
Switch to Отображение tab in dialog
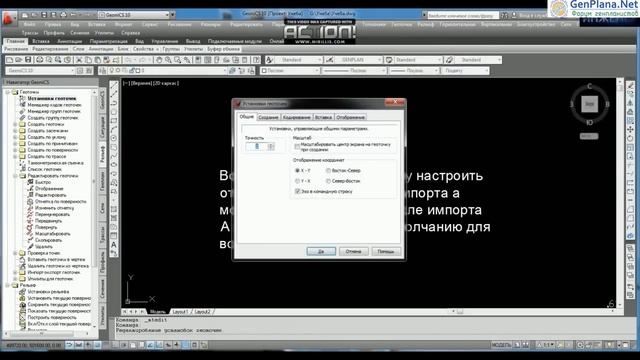coord(350,117)
